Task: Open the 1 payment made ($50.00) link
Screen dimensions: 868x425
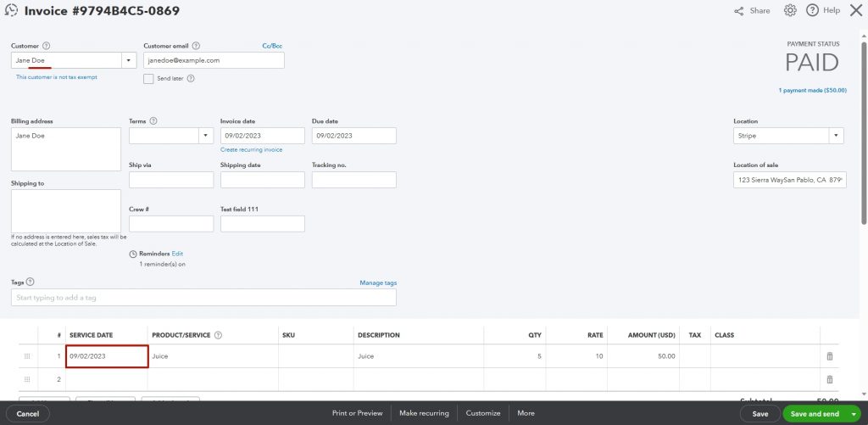Action: tap(813, 90)
